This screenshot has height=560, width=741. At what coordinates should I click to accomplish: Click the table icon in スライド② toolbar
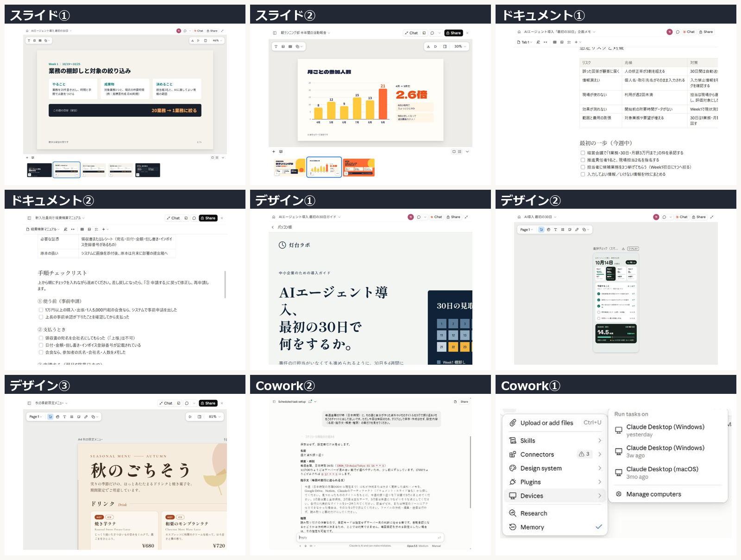click(x=290, y=47)
